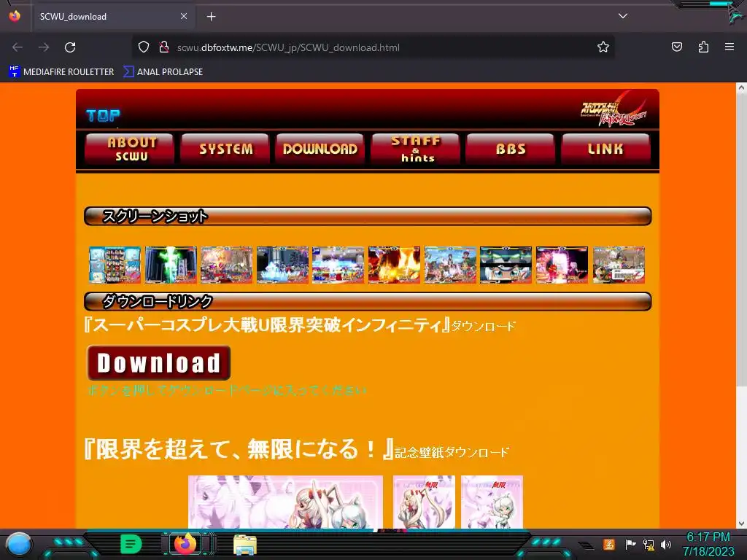Open eighth screenshot thumbnail with eyes close-up
This screenshot has height=560, width=747.
pos(506,265)
